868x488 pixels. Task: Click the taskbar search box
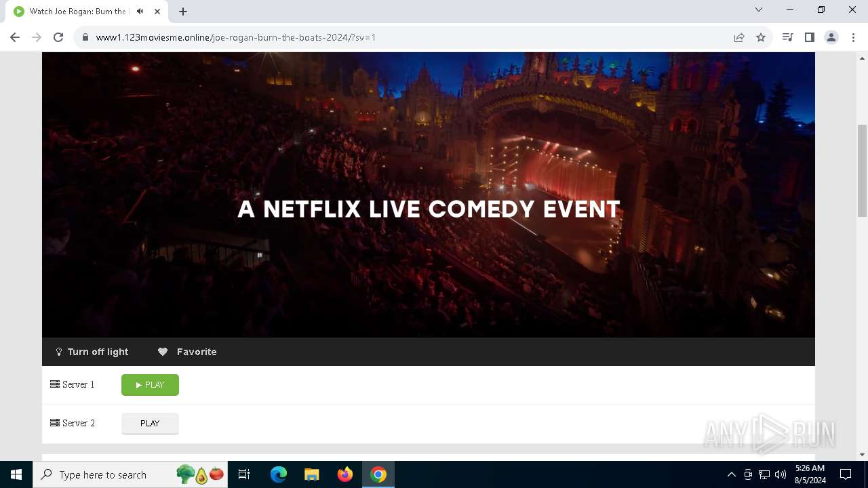(x=131, y=474)
